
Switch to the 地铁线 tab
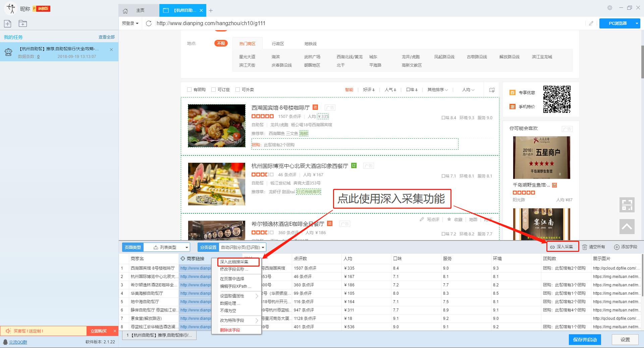(310, 44)
